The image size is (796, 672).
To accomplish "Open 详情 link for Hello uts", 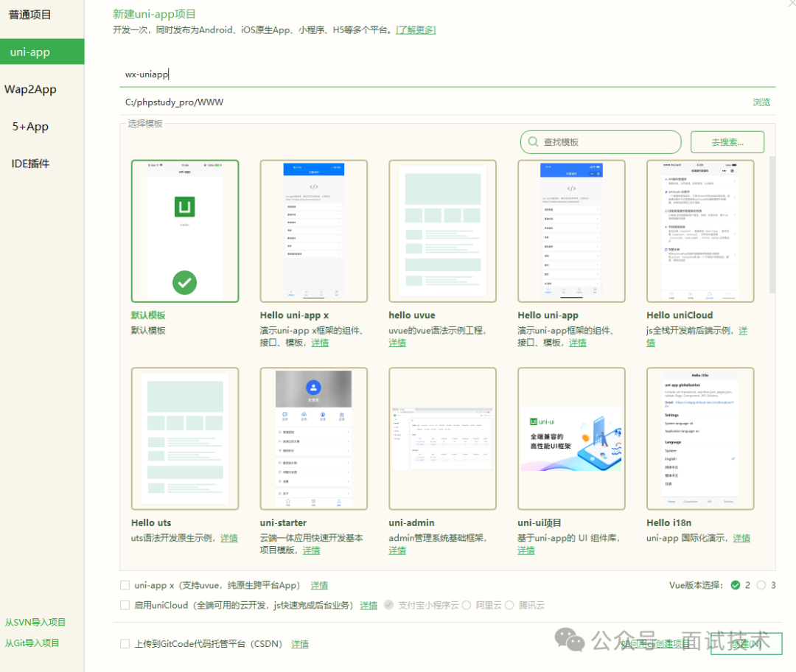I will click(x=229, y=538).
